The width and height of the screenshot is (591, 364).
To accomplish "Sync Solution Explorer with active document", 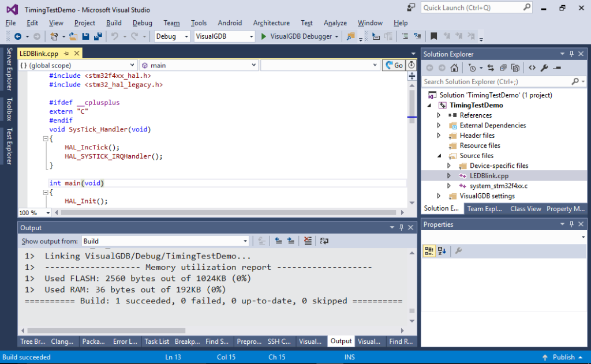I will [491, 68].
